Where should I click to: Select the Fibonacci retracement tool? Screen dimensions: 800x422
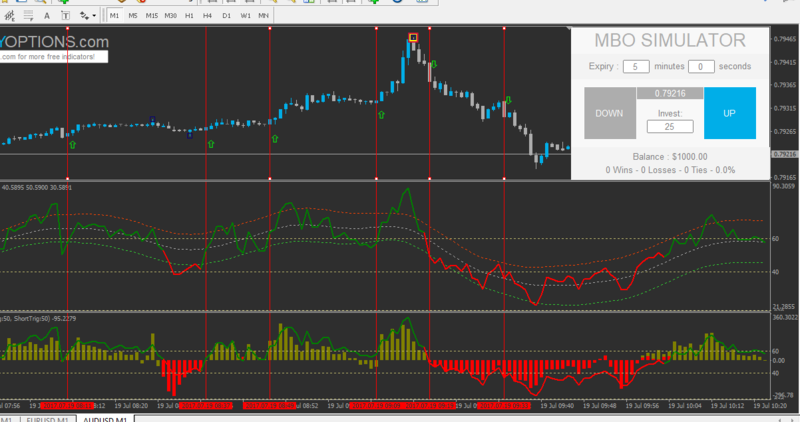[28, 16]
